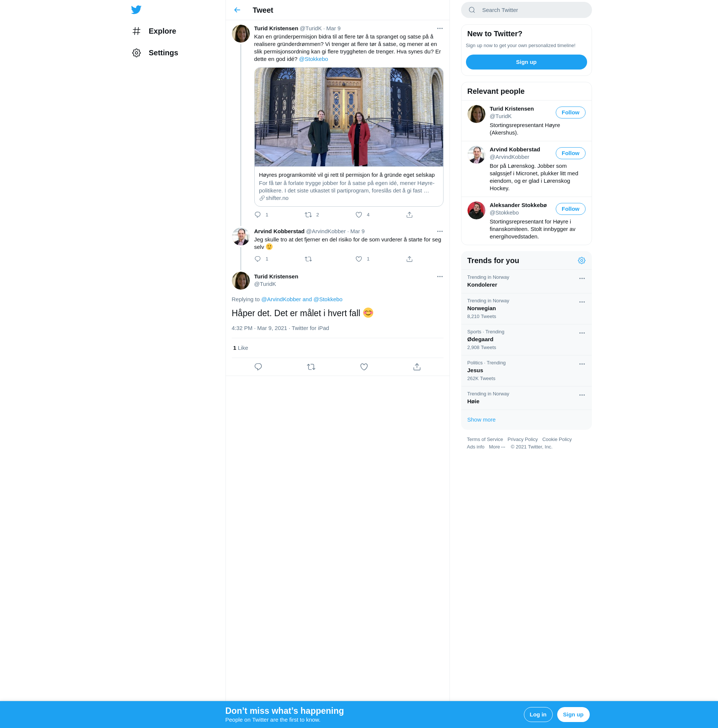
Task: Follow Turid Kristensen
Action: coord(570,112)
